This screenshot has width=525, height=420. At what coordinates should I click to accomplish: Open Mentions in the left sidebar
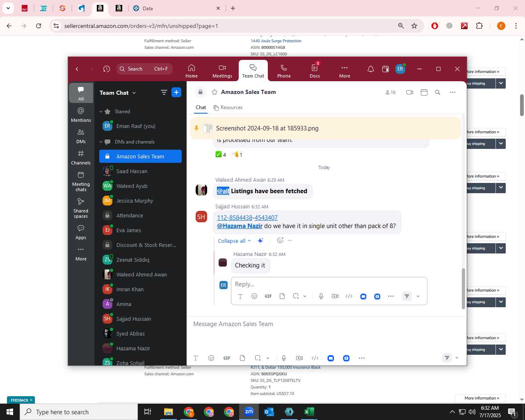click(81, 115)
